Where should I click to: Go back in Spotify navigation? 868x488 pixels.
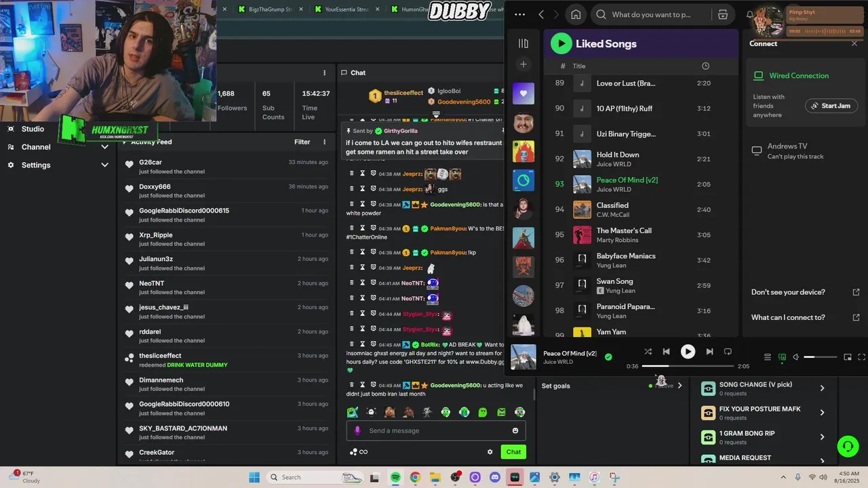click(541, 14)
